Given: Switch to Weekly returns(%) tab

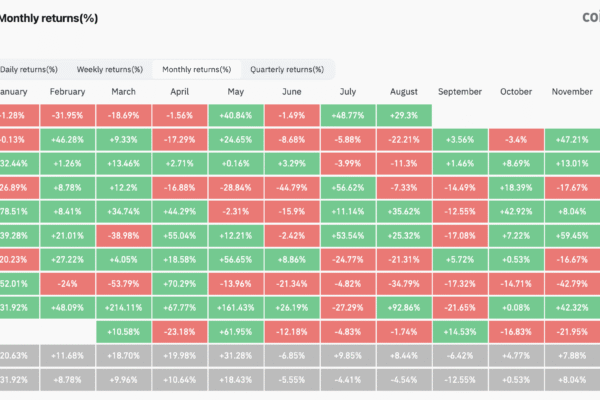Looking at the screenshot, I should tap(109, 69).
